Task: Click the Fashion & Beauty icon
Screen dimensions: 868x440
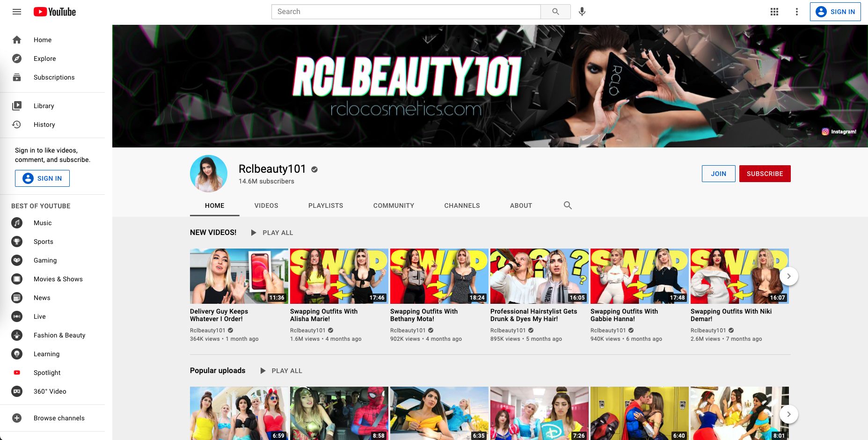Action: [x=17, y=335]
